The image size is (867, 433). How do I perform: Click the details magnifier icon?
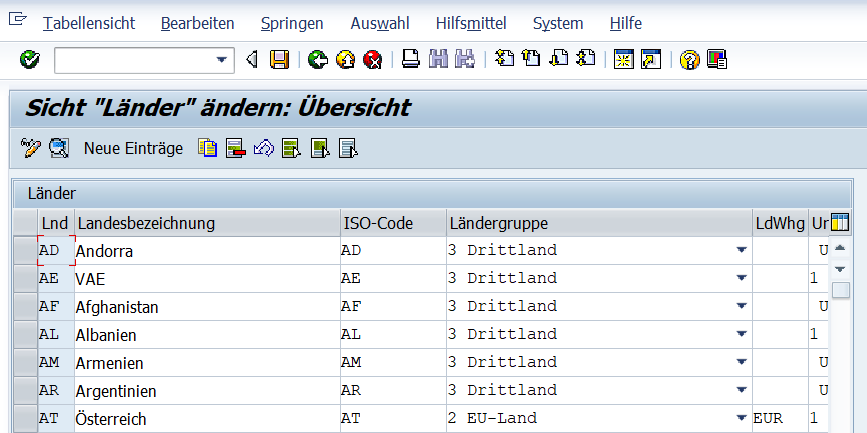point(59,148)
